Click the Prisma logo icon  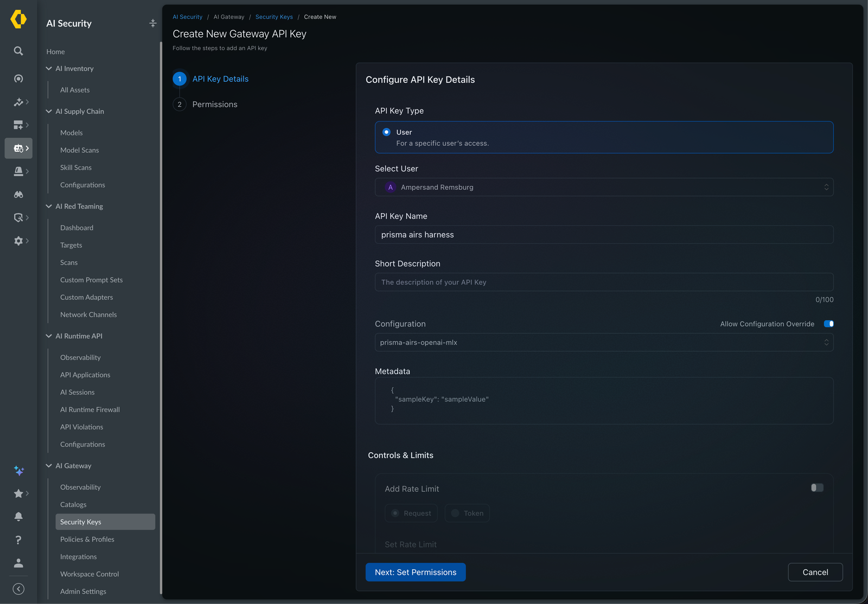click(x=18, y=19)
